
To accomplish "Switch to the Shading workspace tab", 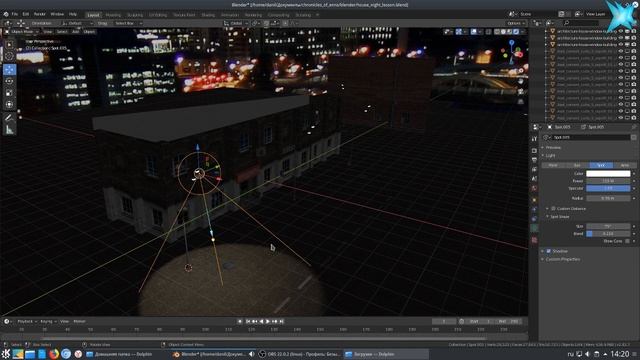I will click(x=208, y=15).
